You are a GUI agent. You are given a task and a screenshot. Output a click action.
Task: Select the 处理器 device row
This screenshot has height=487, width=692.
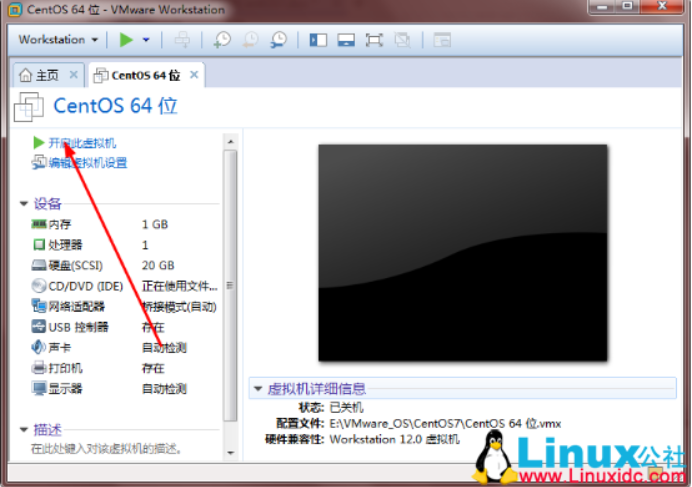[x=125, y=245]
